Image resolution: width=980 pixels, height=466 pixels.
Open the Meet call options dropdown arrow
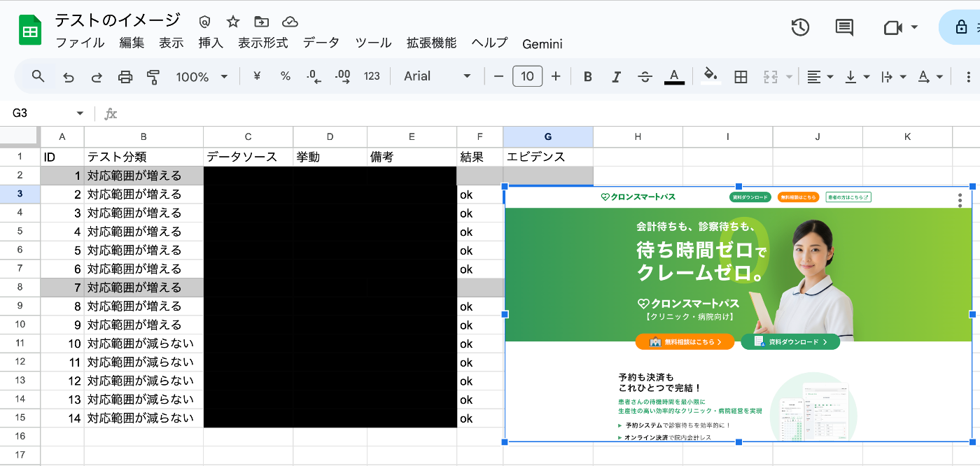(915, 27)
